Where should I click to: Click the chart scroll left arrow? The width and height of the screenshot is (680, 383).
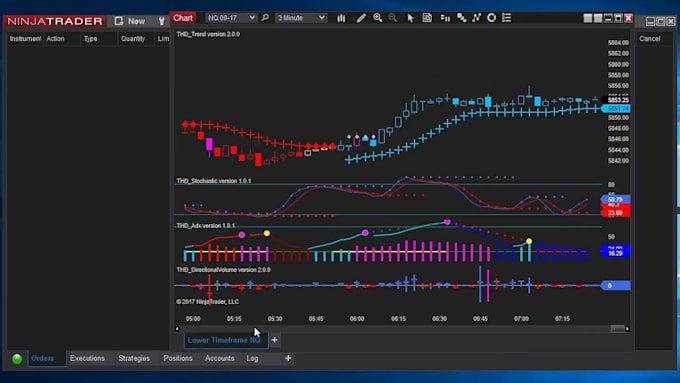pyautogui.click(x=177, y=329)
